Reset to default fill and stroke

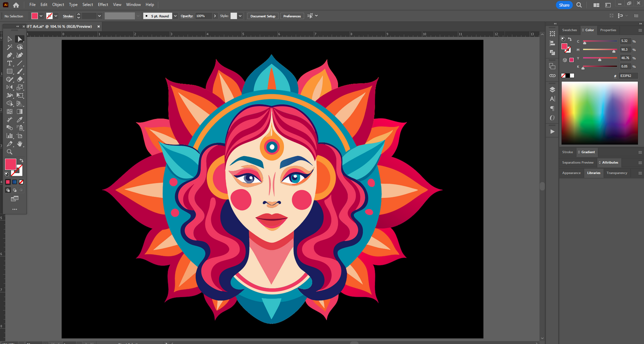coord(7,174)
